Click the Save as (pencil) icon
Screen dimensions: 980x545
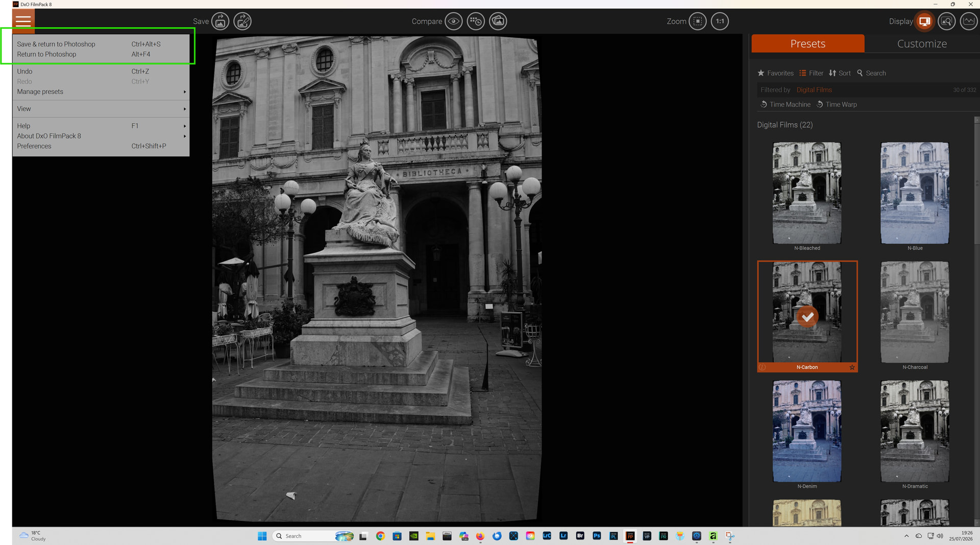[242, 21]
